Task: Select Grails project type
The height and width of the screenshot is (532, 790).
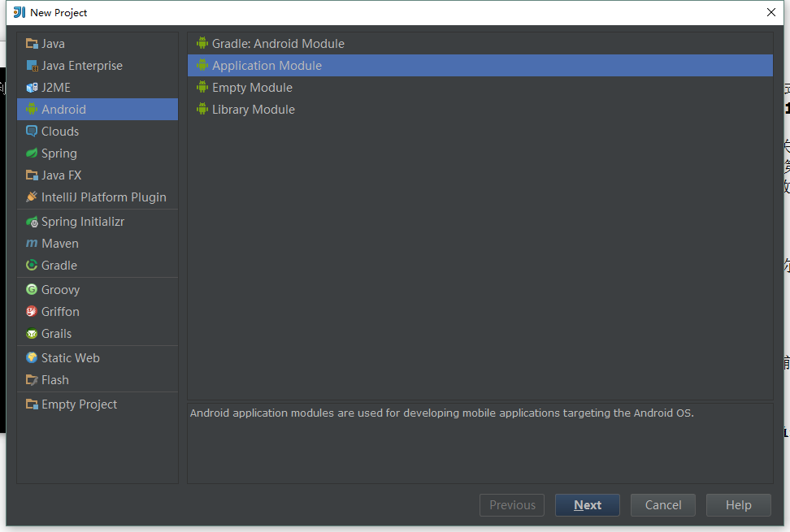Action: point(98,334)
